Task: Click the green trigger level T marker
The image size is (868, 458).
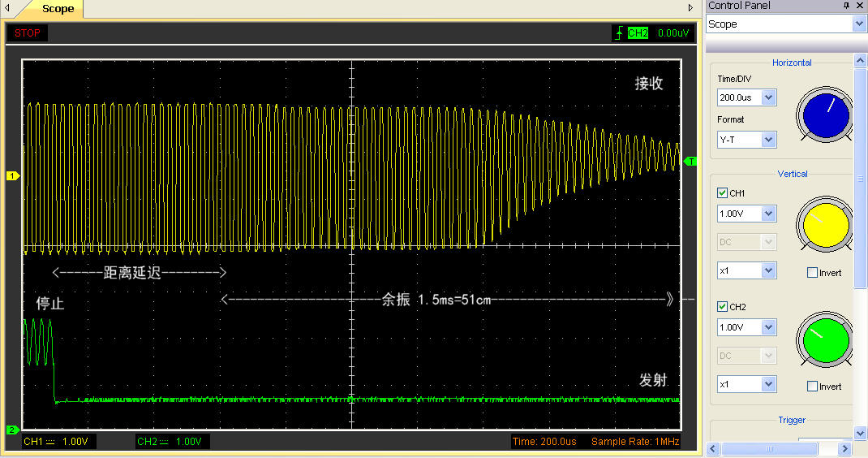Action: point(690,162)
